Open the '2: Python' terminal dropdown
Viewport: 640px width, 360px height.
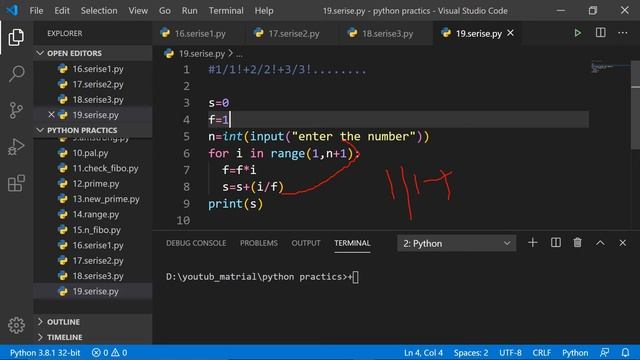456,243
